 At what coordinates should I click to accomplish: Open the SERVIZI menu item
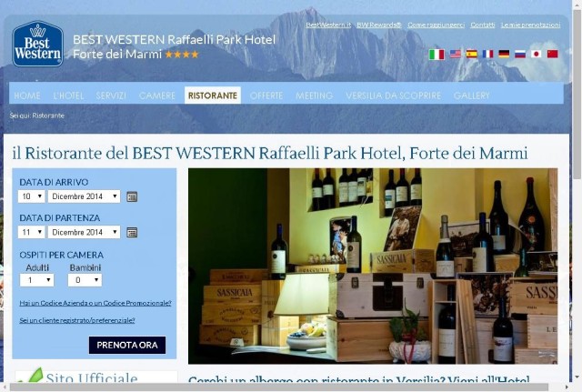click(x=111, y=95)
